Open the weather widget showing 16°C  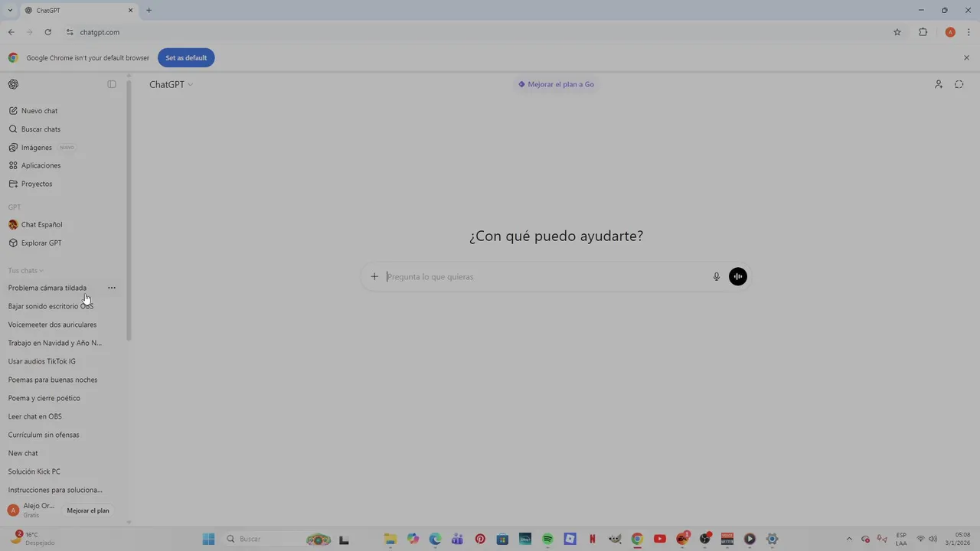pos(34,539)
